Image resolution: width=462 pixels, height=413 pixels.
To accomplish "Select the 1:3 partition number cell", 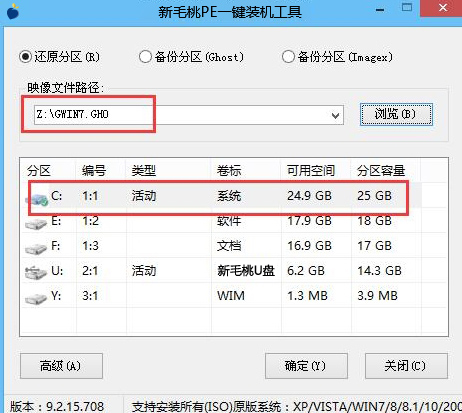I will [x=90, y=246].
